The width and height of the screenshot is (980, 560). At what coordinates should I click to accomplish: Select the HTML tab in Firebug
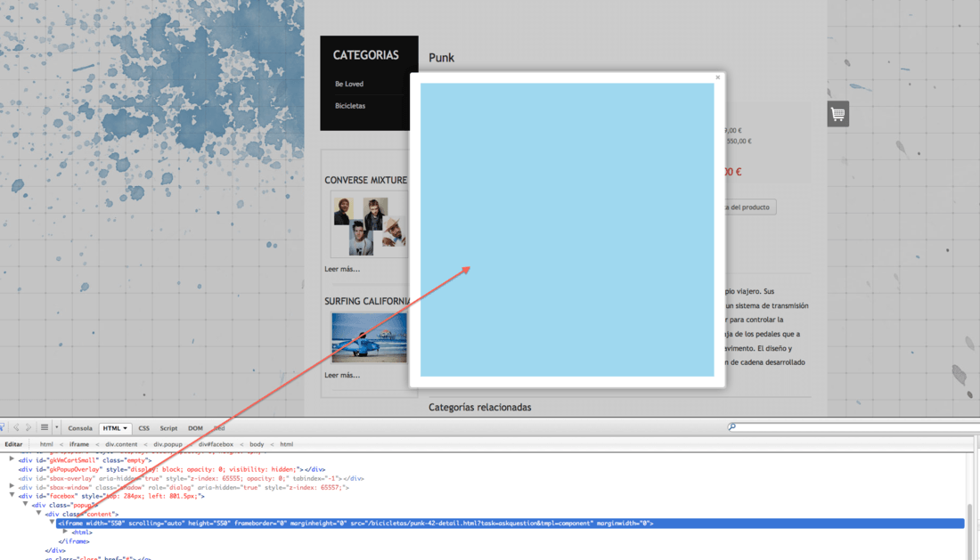tap(114, 428)
